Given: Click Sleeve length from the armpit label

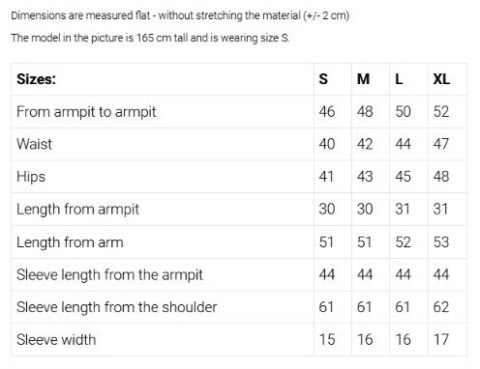Looking at the screenshot, I should pyautogui.click(x=110, y=275).
